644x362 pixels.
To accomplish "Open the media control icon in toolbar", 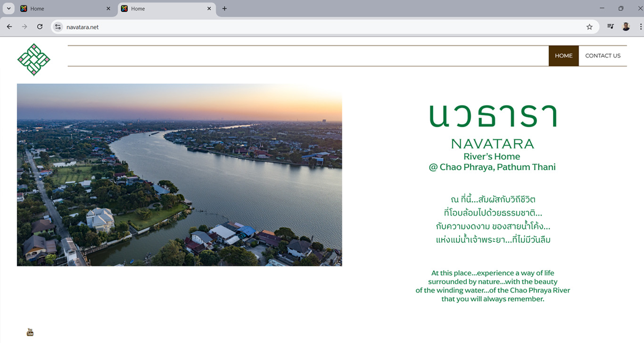I will point(611,27).
